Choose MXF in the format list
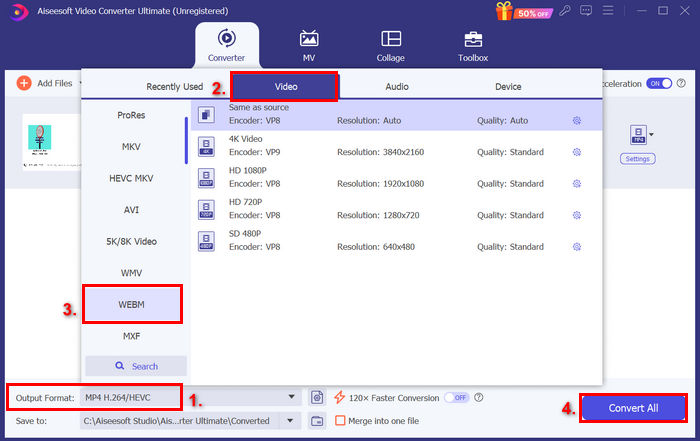The width and height of the screenshot is (700, 441). pos(131,336)
